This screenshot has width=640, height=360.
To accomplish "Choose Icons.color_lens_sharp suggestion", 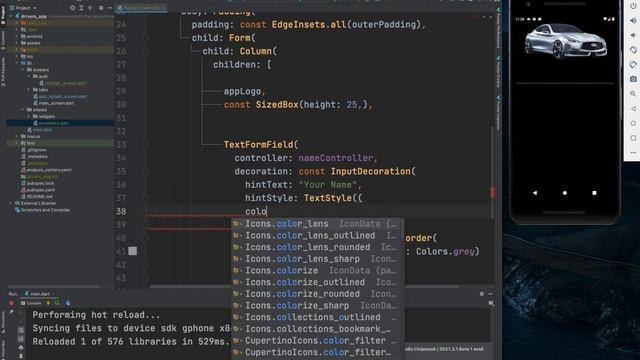I will pos(318,259).
